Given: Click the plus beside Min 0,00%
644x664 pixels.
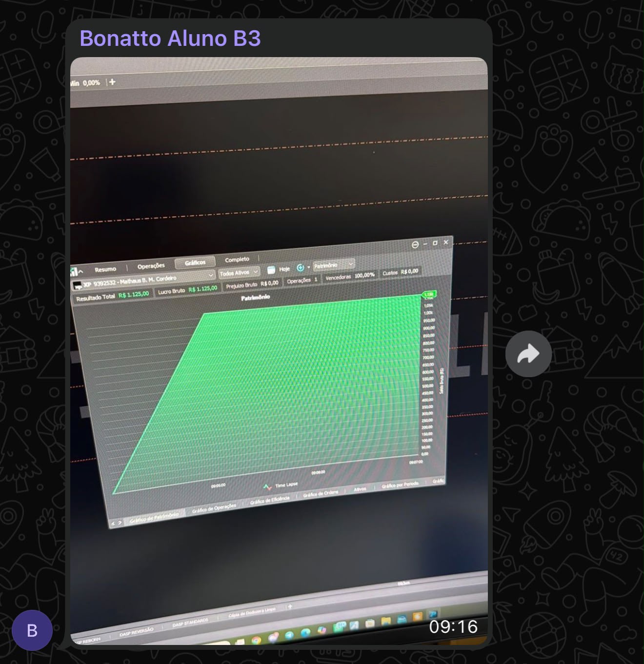Looking at the screenshot, I should [112, 82].
